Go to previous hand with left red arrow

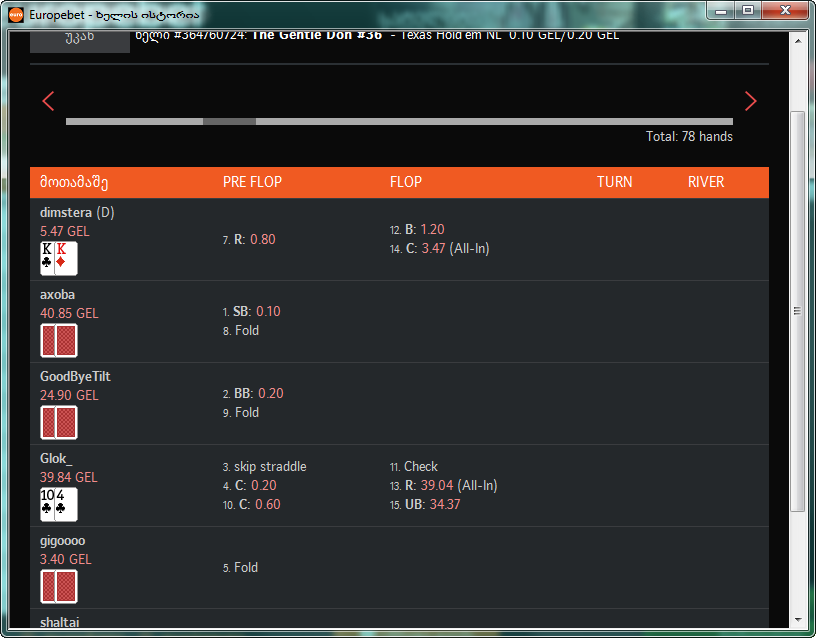pyautogui.click(x=48, y=101)
